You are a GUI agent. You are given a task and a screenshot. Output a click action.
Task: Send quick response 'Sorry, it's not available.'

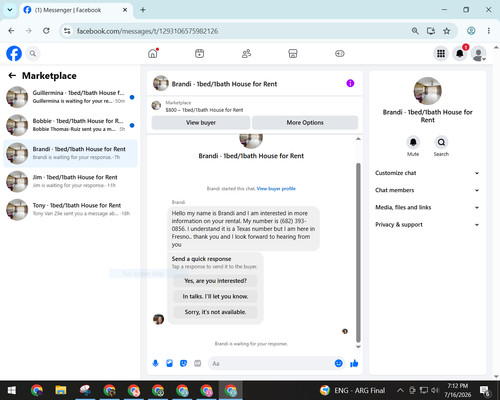[215, 312]
